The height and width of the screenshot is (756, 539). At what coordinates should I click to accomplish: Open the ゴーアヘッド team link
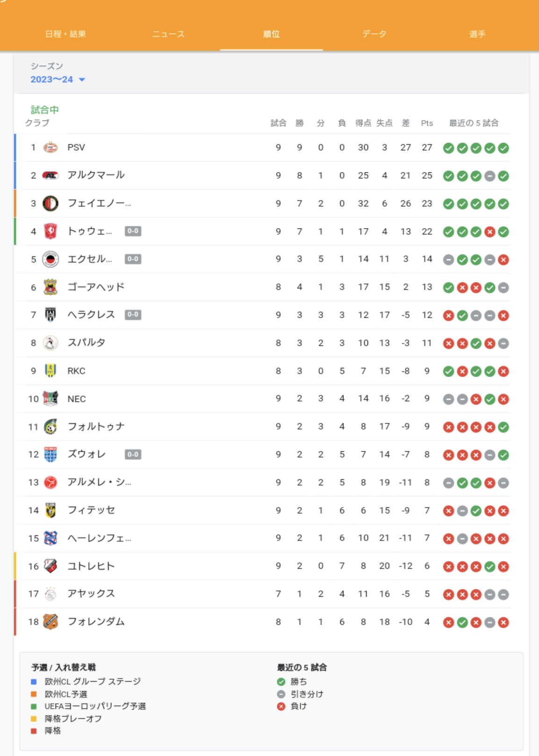click(96, 287)
